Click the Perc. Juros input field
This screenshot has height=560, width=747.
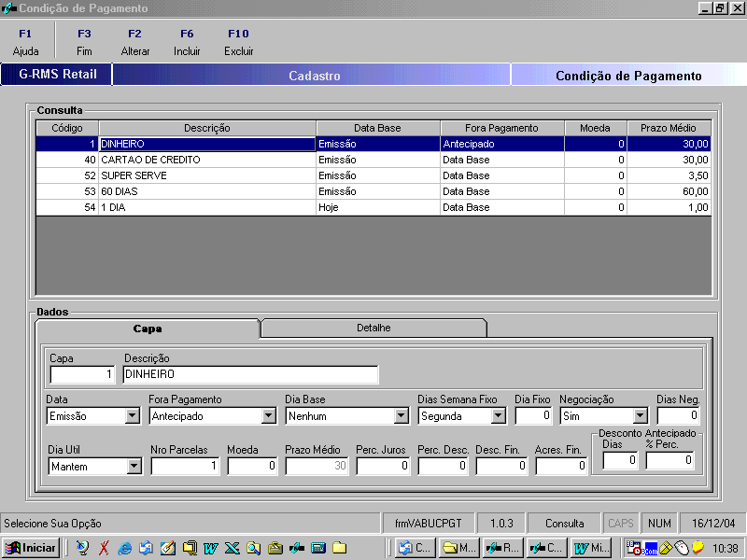(383, 466)
